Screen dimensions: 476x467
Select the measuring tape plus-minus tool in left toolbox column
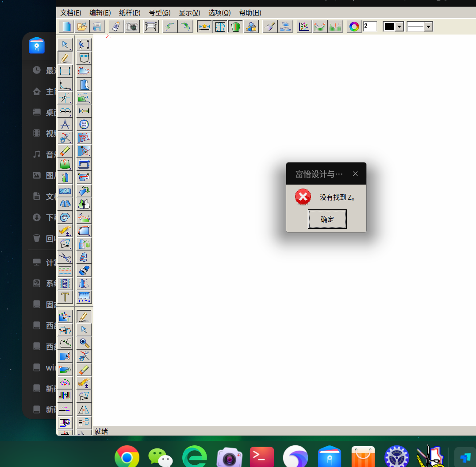click(65, 231)
